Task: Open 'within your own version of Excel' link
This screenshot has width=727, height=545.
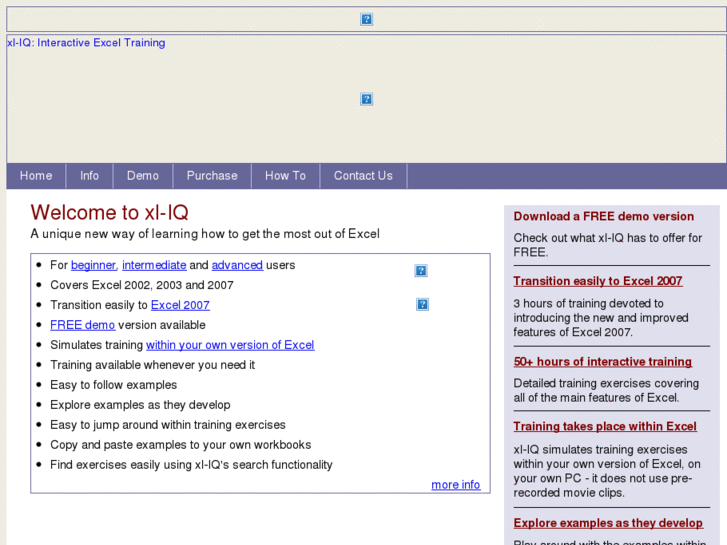Action: click(x=230, y=345)
